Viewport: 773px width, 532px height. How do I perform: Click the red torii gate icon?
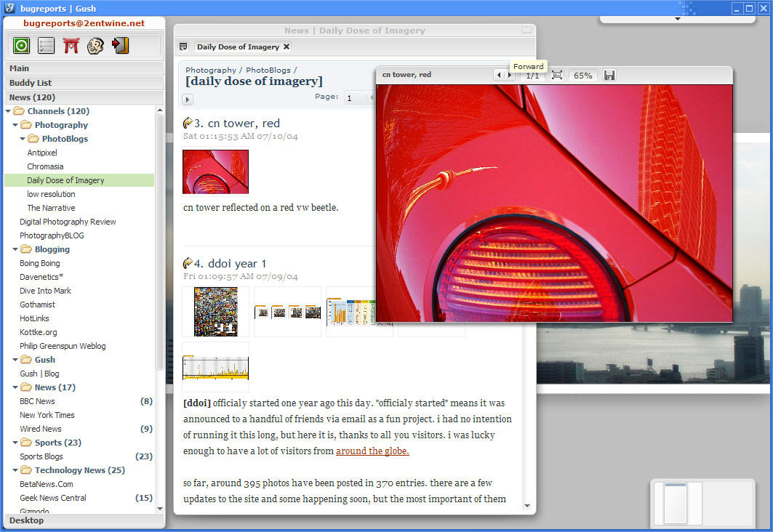point(71,46)
